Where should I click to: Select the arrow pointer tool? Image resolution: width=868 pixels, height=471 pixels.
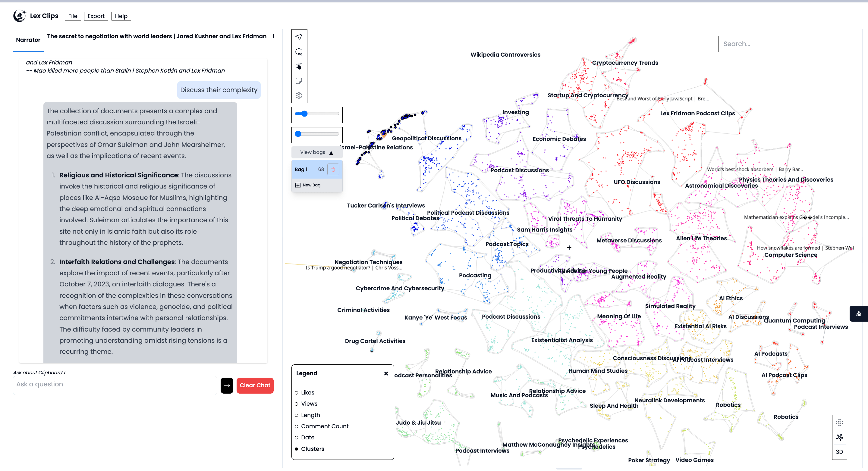(x=299, y=37)
